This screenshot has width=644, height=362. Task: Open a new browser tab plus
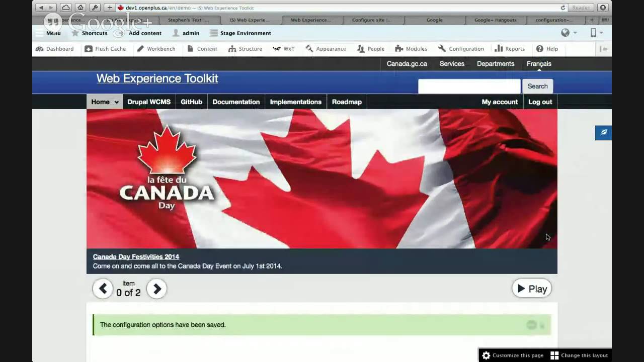(x=592, y=20)
